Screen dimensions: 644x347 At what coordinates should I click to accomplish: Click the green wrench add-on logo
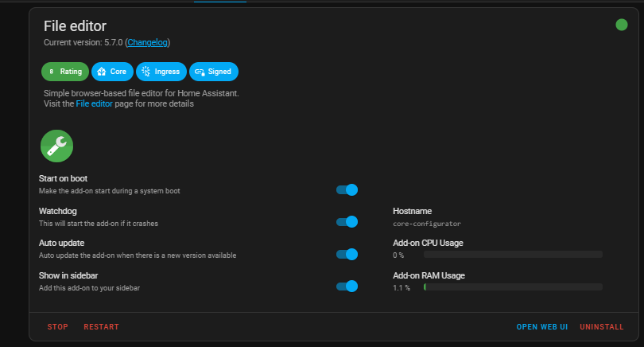pos(56,146)
